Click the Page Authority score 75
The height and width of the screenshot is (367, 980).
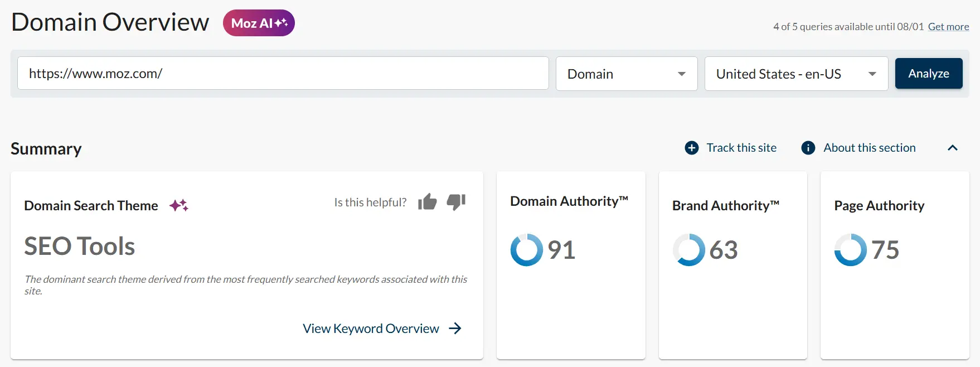click(885, 250)
